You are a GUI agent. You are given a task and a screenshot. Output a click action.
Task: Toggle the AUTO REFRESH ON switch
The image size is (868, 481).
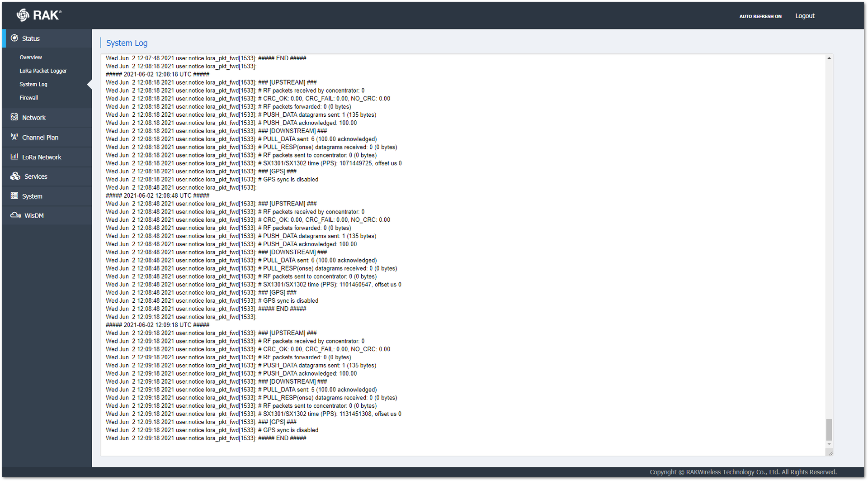pos(760,16)
